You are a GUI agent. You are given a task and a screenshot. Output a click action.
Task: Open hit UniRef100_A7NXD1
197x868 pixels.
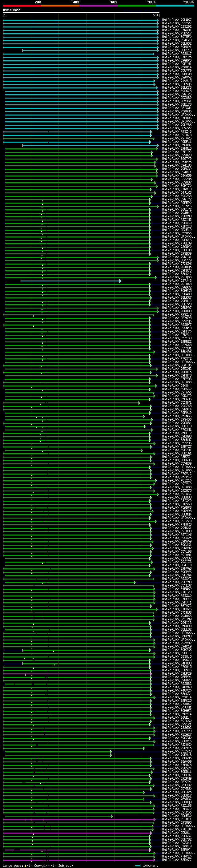(176, 30)
